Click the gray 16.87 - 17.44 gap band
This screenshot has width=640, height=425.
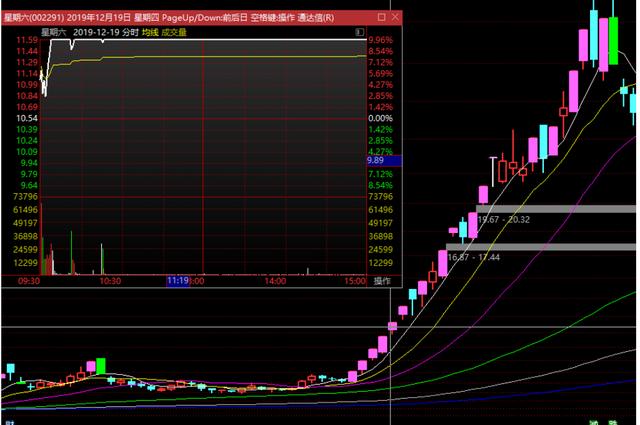pos(540,246)
